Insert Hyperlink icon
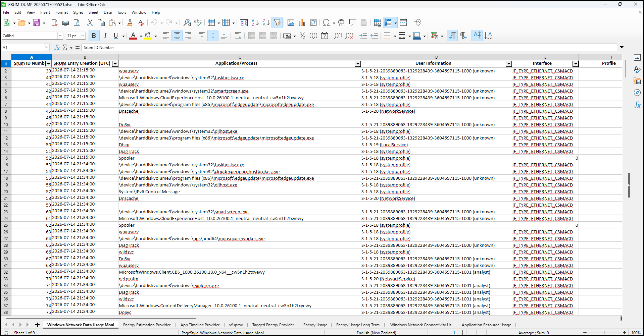 342,23
